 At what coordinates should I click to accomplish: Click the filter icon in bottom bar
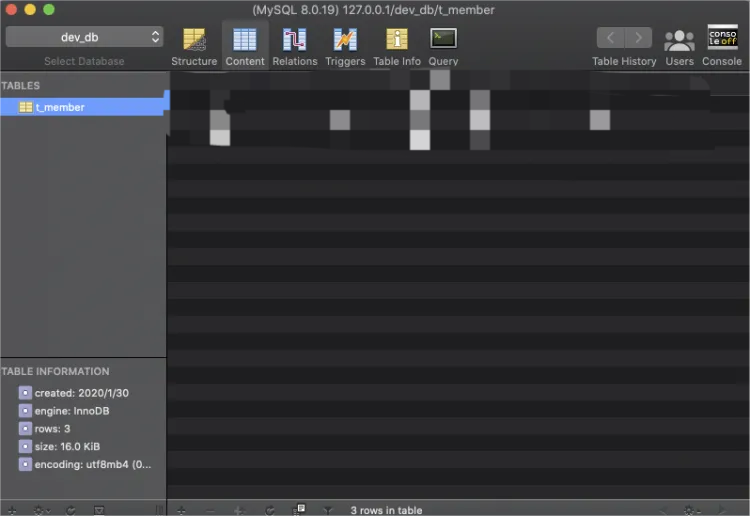[327, 510]
